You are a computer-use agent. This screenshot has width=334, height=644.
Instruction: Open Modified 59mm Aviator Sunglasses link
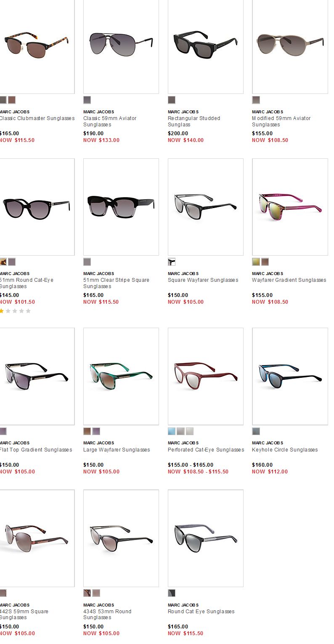click(x=281, y=121)
